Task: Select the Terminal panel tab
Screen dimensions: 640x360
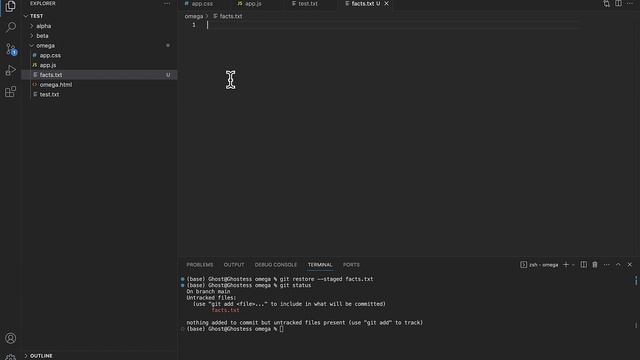Action: (320, 265)
